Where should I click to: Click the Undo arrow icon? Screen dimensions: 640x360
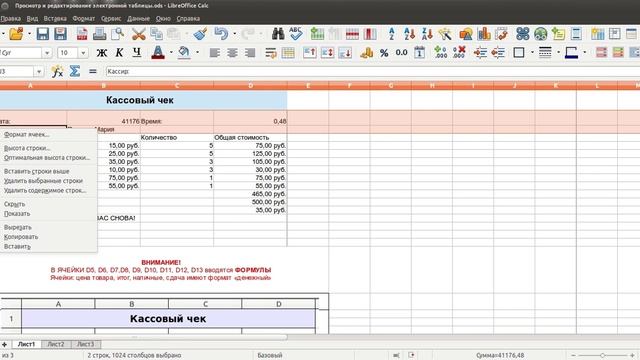pyautogui.click(x=221, y=33)
